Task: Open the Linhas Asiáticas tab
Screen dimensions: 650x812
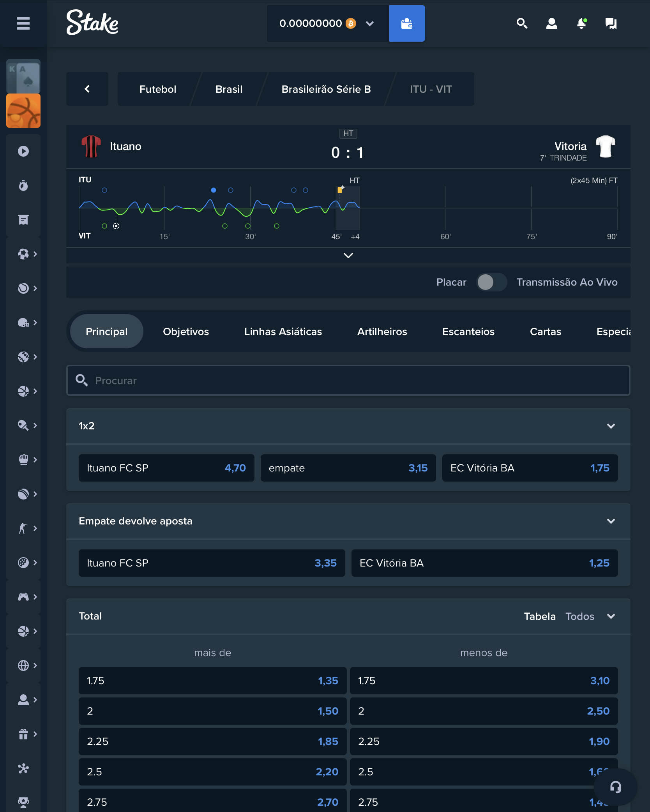Action: click(x=283, y=332)
